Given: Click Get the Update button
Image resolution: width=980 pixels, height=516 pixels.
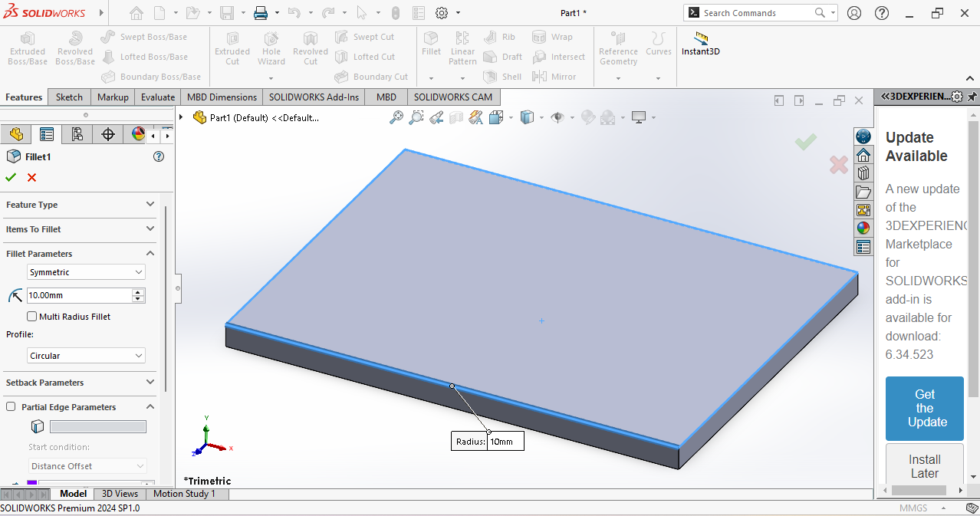Looking at the screenshot, I should 925,408.
